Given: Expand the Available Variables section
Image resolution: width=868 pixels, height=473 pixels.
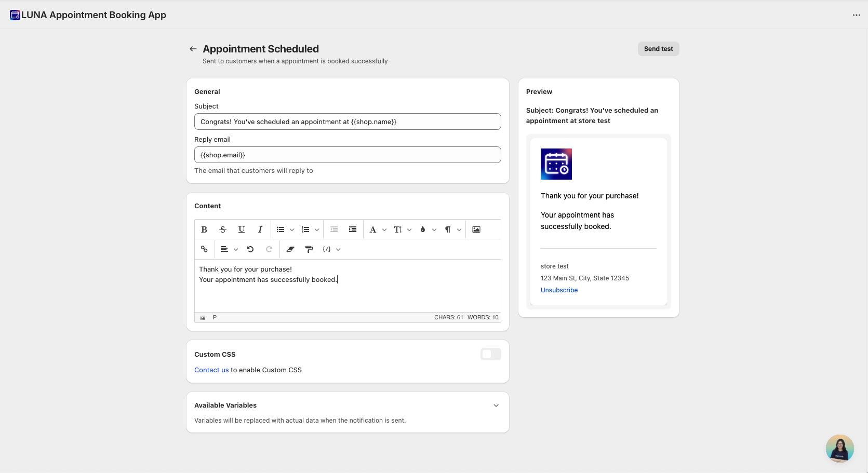Looking at the screenshot, I should coord(496,406).
